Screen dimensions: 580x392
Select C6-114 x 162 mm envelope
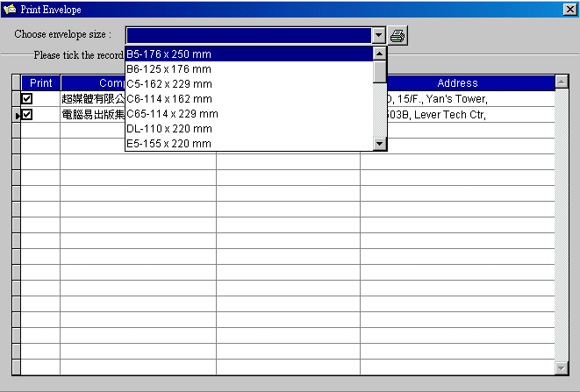tap(248, 99)
